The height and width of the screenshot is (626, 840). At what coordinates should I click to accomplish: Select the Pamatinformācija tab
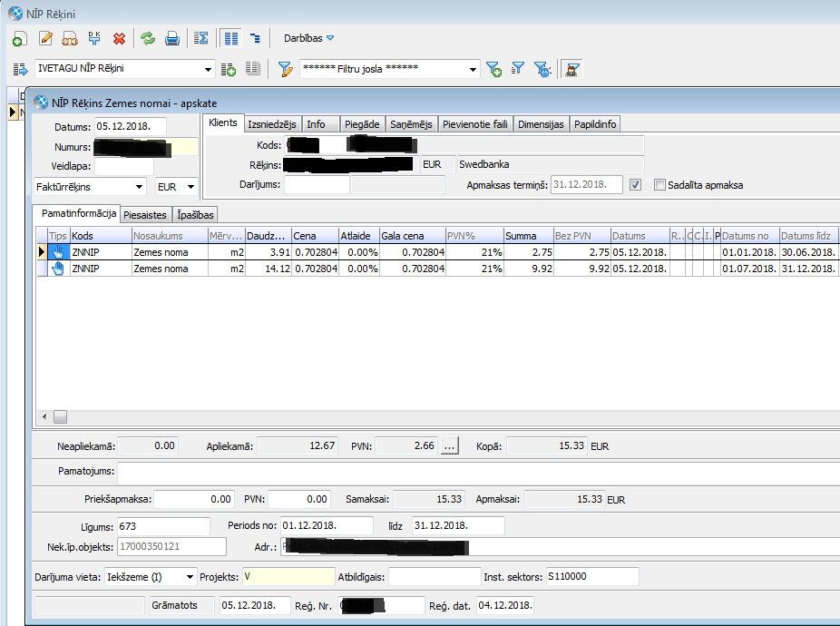pyautogui.click(x=79, y=213)
